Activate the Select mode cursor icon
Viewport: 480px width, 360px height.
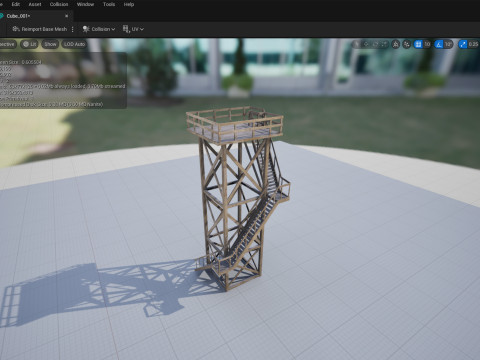(356, 44)
